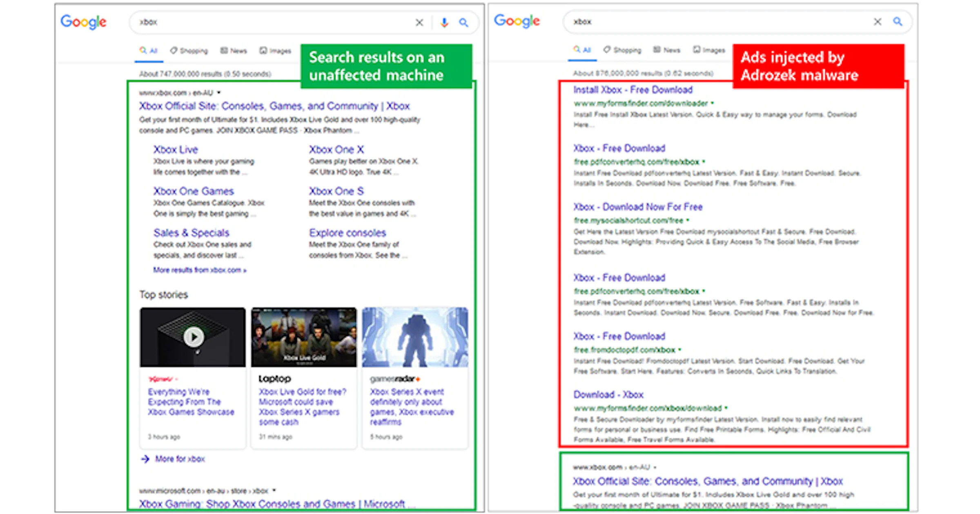
Task: Expand the dropdown arrow next to myformsfinder.com/downloader
Action: coord(713,103)
